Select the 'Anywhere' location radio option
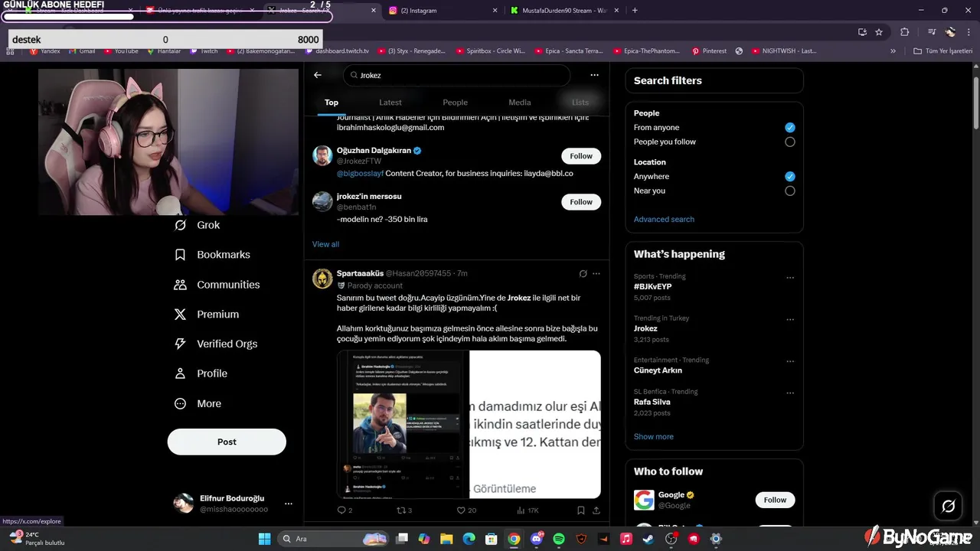The height and width of the screenshot is (551, 980). 790,177
